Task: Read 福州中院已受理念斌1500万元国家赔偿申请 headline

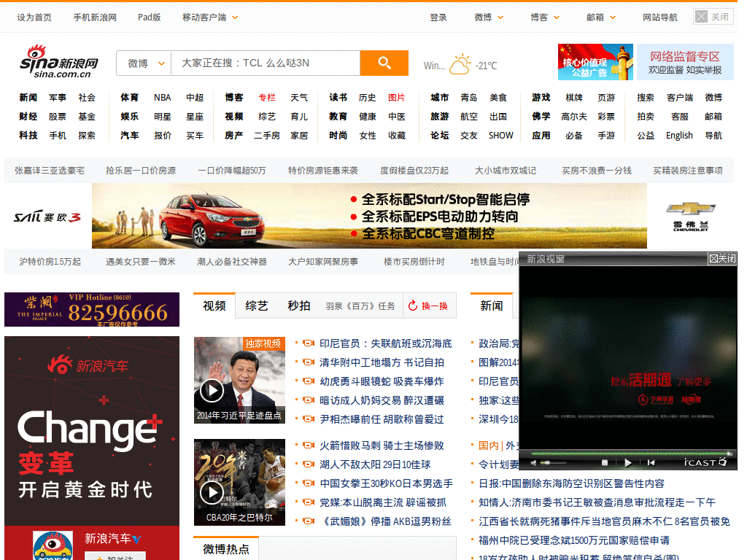Action: (574, 540)
